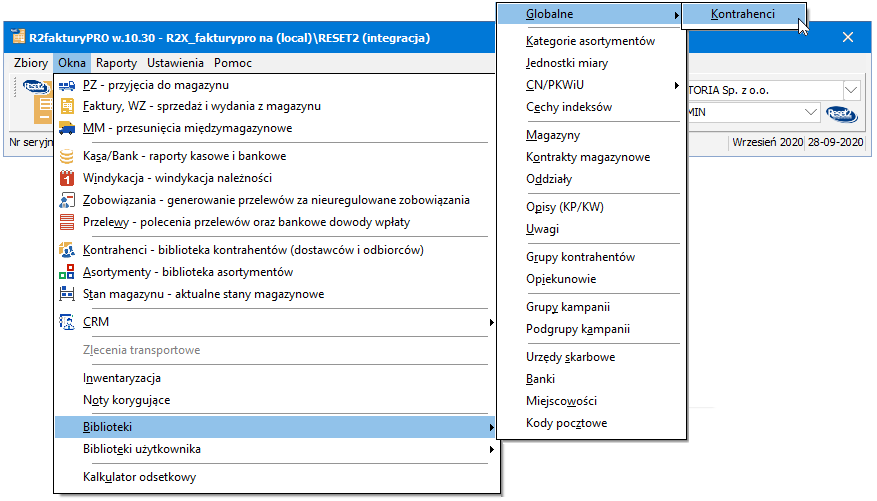Choose Inwentaryzacja from Okna menu

[275, 379]
